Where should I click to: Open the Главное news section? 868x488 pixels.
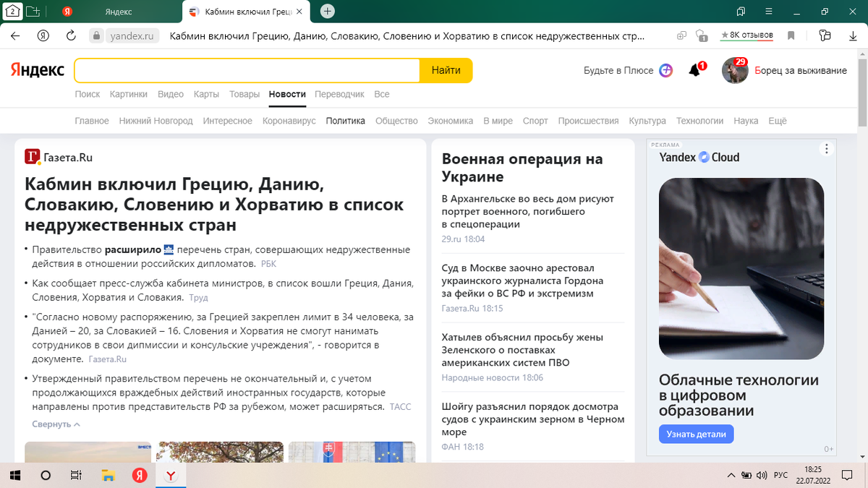92,121
